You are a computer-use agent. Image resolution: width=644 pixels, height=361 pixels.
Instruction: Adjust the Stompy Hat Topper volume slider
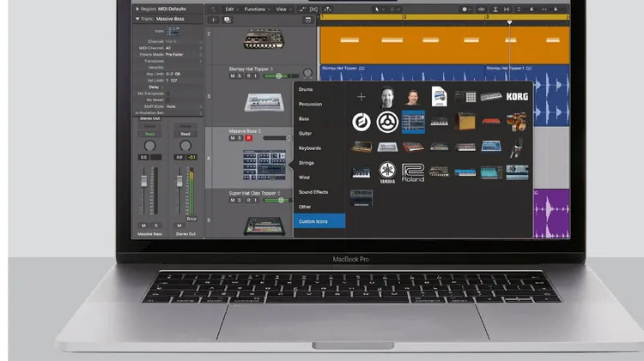click(x=281, y=76)
